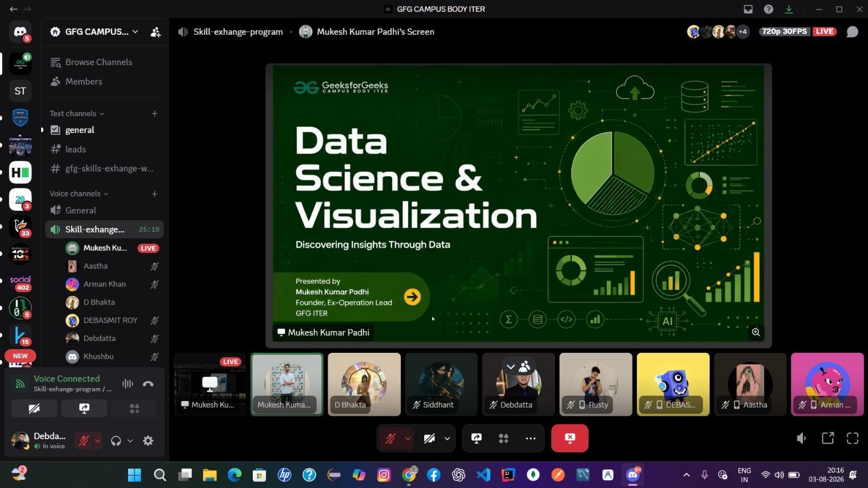Image resolution: width=868 pixels, height=488 pixels.
Task: Toggle screen sharing in the bottom control bar
Action: pos(476,438)
